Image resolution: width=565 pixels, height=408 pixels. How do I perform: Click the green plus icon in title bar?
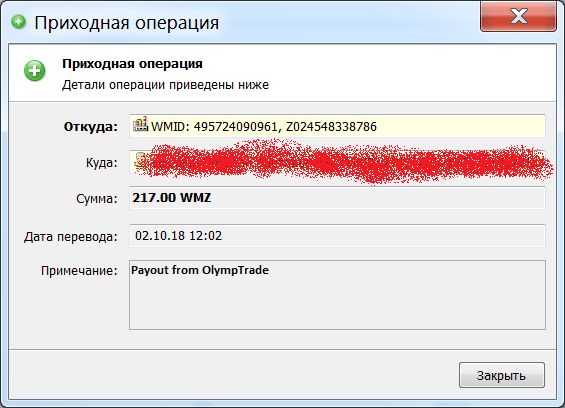click(x=18, y=22)
